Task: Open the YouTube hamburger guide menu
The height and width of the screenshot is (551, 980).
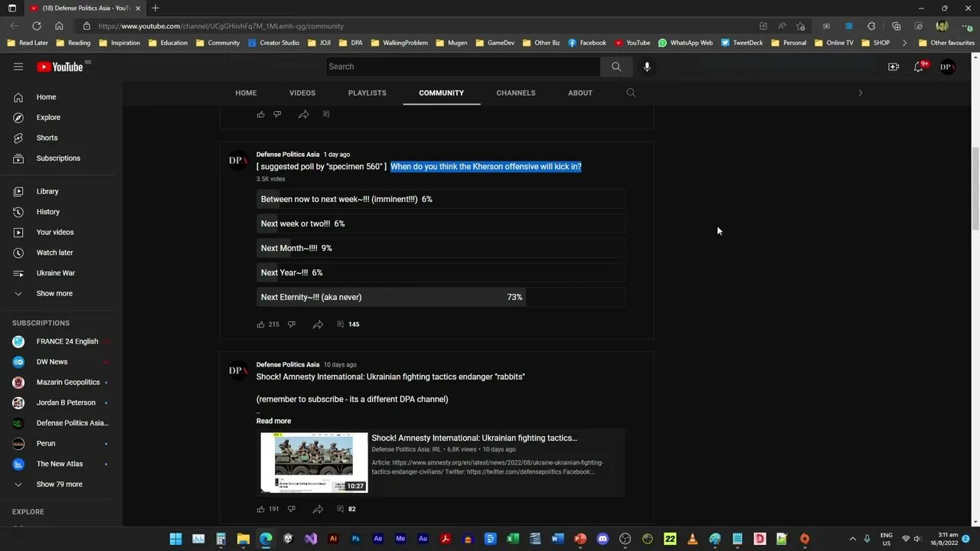Action: (x=18, y=67)
